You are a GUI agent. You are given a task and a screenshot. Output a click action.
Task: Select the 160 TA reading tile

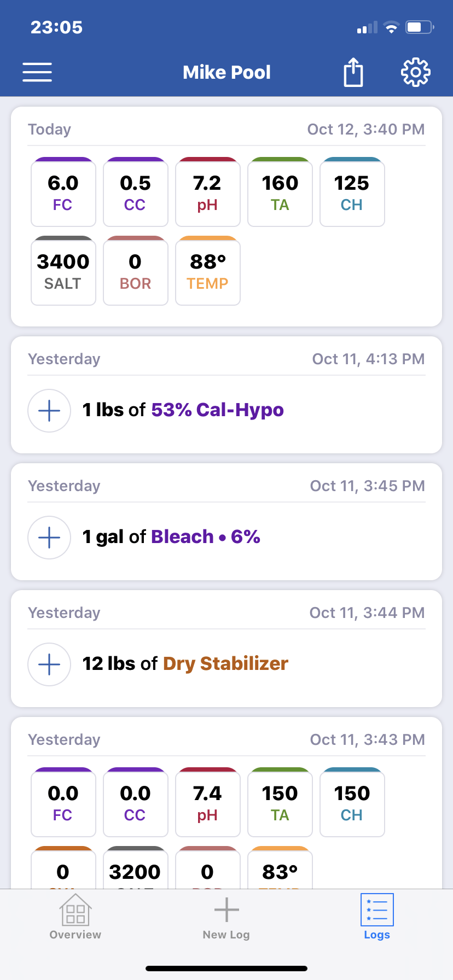click(x=280, y=192)
